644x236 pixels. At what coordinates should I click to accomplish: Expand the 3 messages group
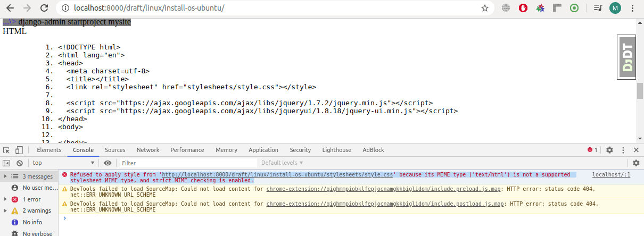tap(29, 176)
